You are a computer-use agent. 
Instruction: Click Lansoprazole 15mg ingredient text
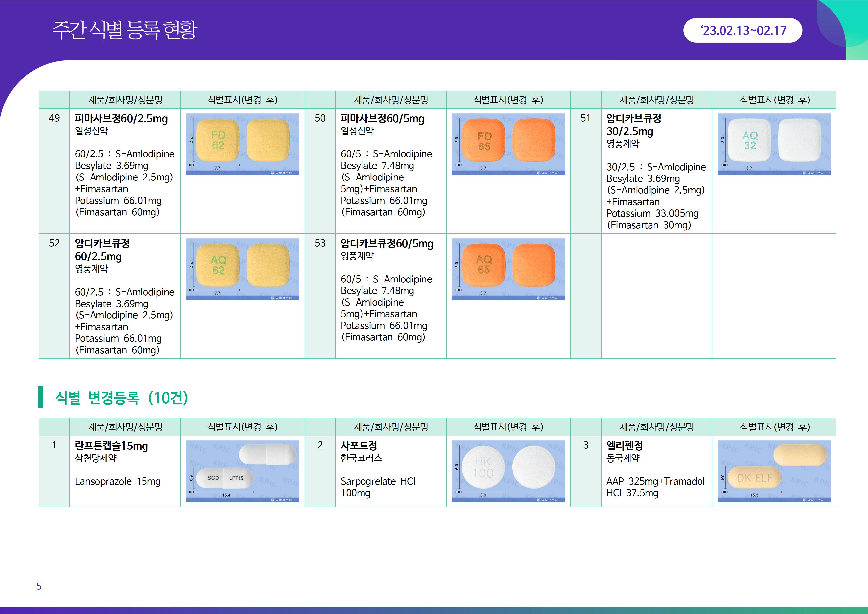pyautogui.click(x=118, y=481)
